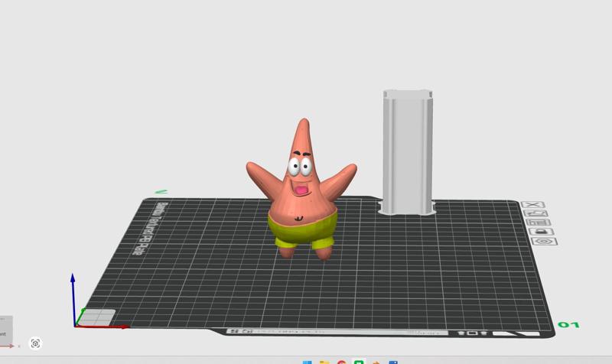Image resolution: width=612 pixels, height=364 pixels.
Task: Click the Bambu Textured PEI Plate label
Action: tap(148, 228)
